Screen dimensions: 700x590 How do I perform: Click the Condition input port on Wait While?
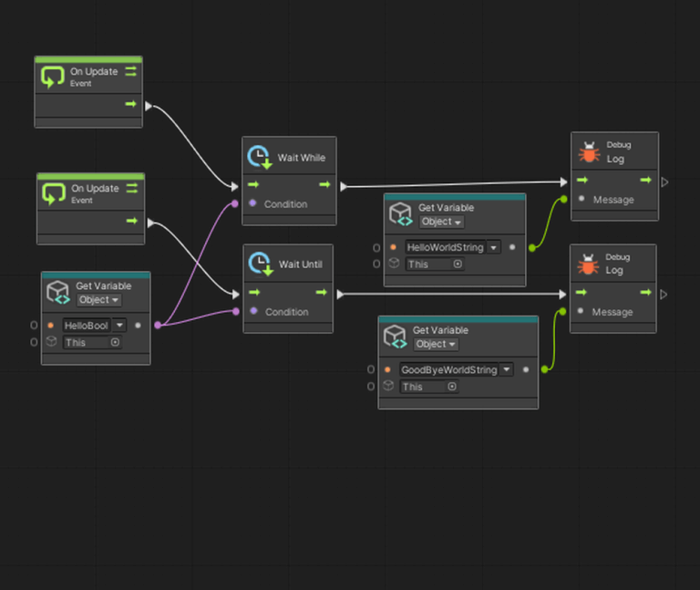click(x=252, y=203)
